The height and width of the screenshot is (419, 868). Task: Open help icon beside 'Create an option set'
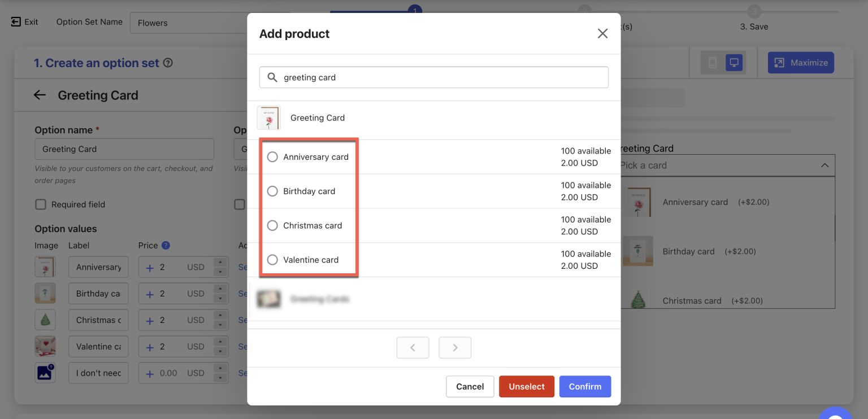pyautogui.click(x=168, y=63)
